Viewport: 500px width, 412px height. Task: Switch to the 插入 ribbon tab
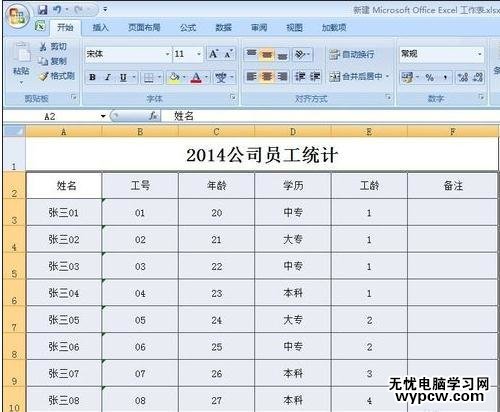tap(100, 27)
